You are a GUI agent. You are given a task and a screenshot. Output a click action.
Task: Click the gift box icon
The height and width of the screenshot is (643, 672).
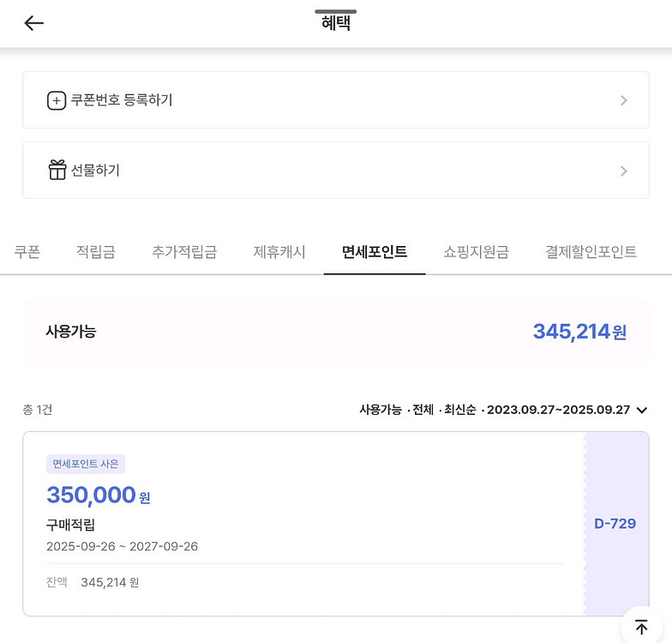click(57, 170)
